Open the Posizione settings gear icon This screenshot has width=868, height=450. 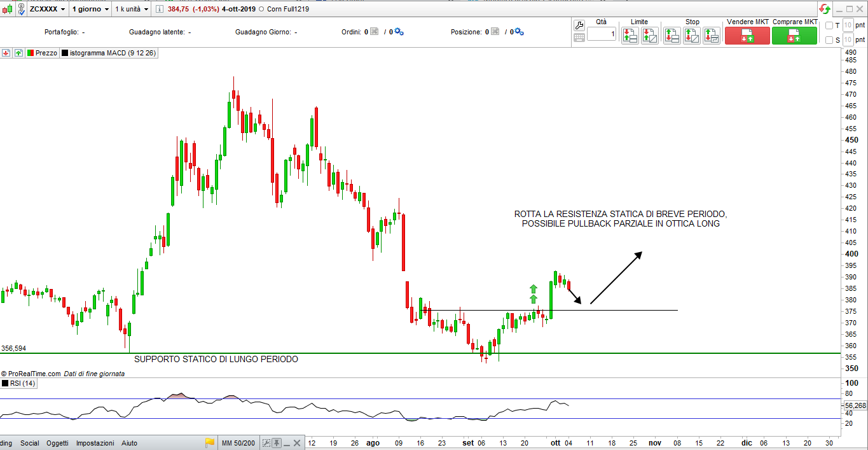(519, 32)
